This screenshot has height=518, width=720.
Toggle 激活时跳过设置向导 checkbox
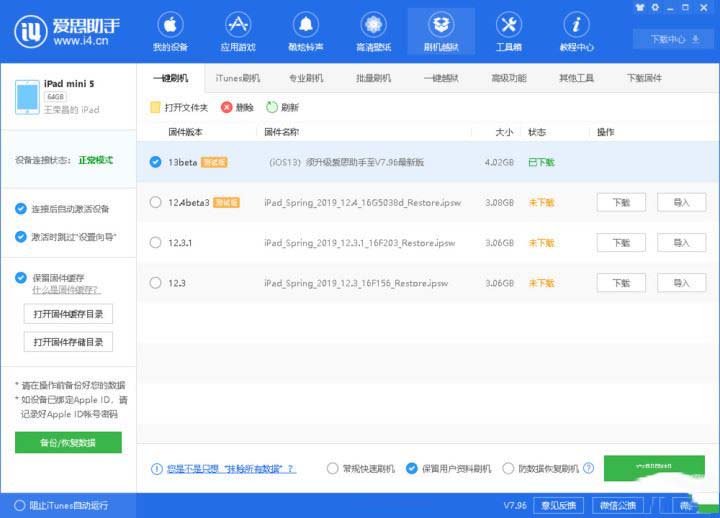(x=21, y=237)
